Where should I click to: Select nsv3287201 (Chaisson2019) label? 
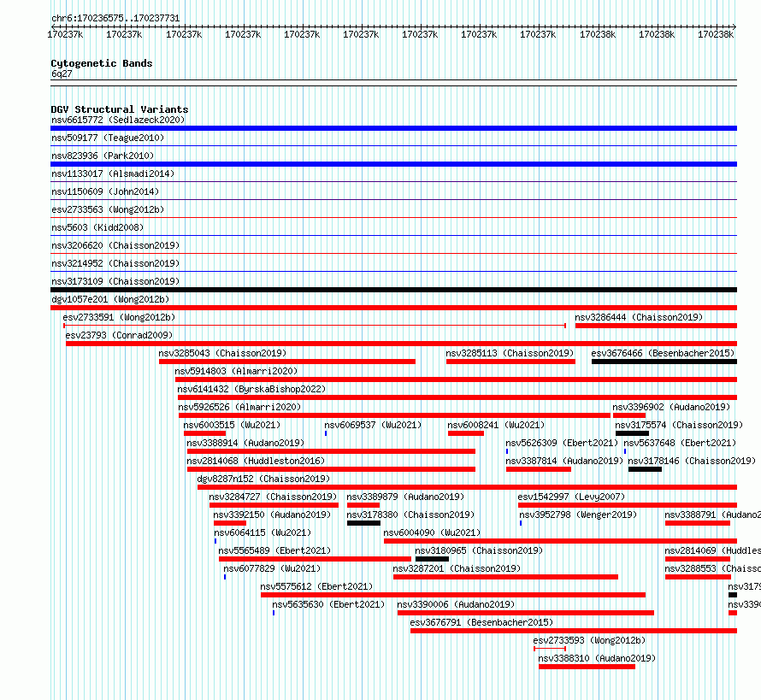click(457, 568)
